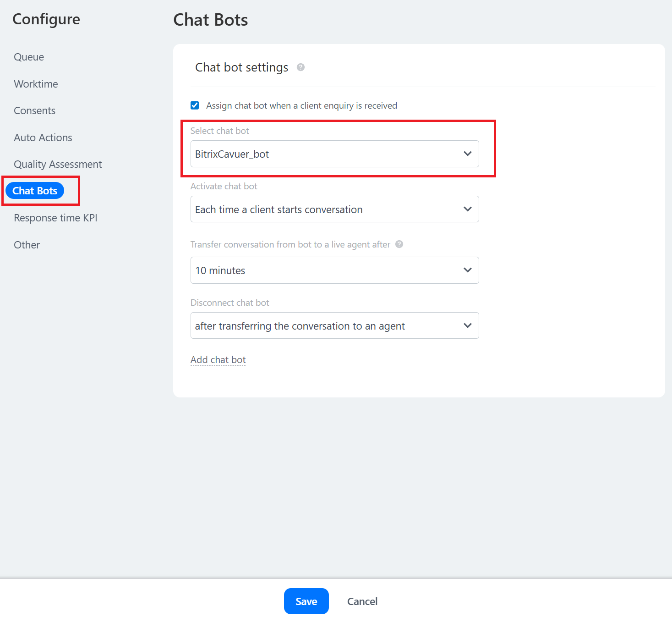Uncheck Assign chat bot when enquiry received
The width and height of the screenshot is (672, 617).
tap(195, 105)
